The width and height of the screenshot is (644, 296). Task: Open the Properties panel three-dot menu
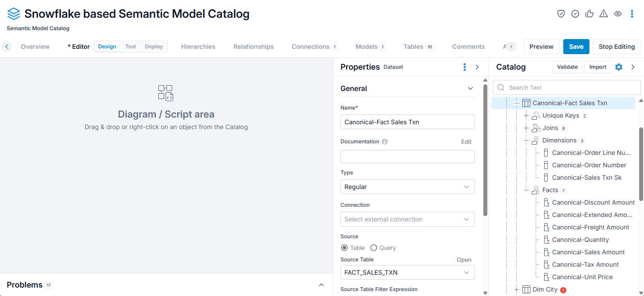(465, 67)
